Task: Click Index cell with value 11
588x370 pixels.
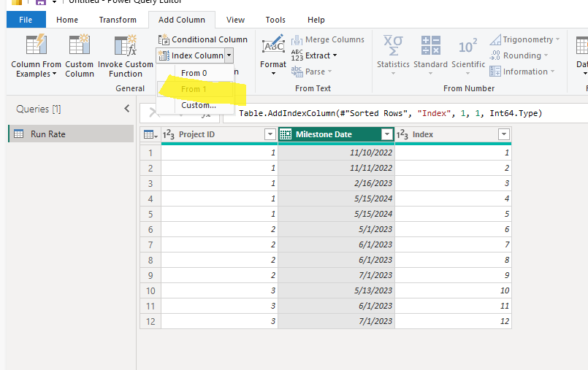Action: 454,307
